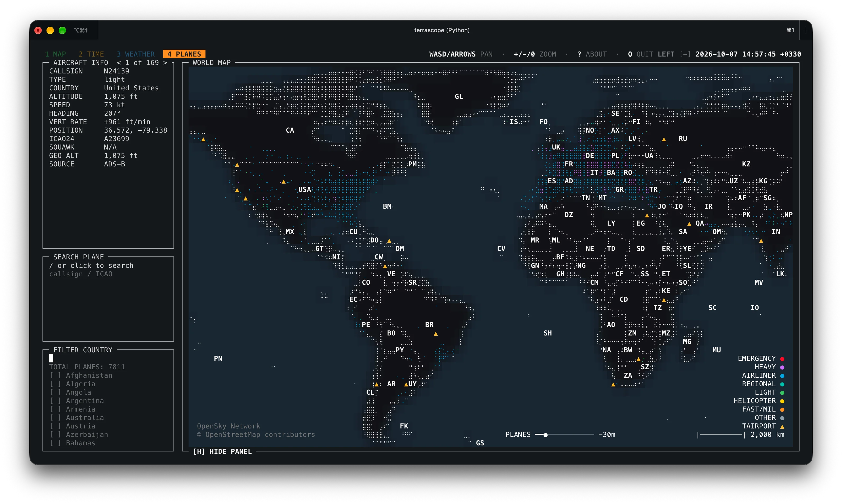Tick the Argentina filter checkbox
Image resolution: width=842 pixels, height=504 pixels.
coord(55,401)
